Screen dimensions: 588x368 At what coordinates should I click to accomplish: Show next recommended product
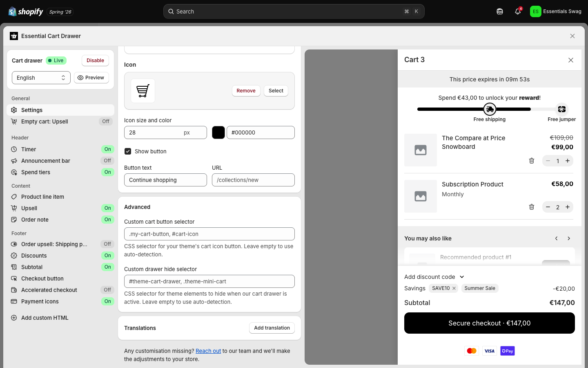tap(569, 238)
